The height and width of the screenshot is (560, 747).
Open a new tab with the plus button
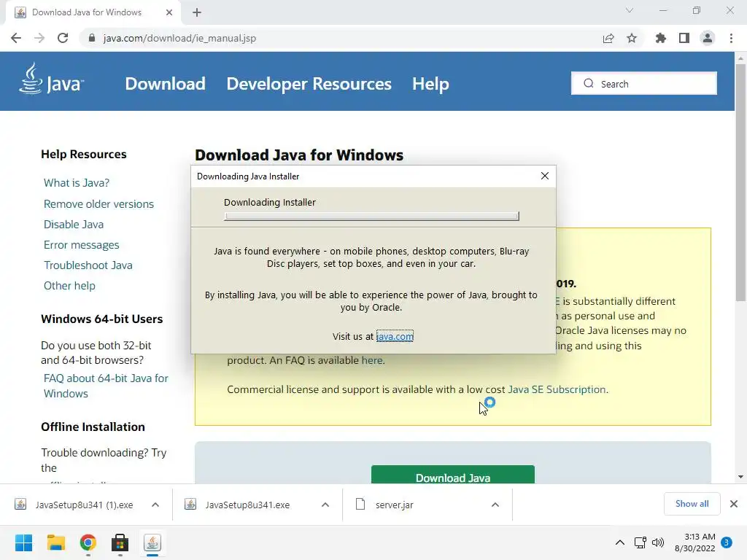(197, 12)
